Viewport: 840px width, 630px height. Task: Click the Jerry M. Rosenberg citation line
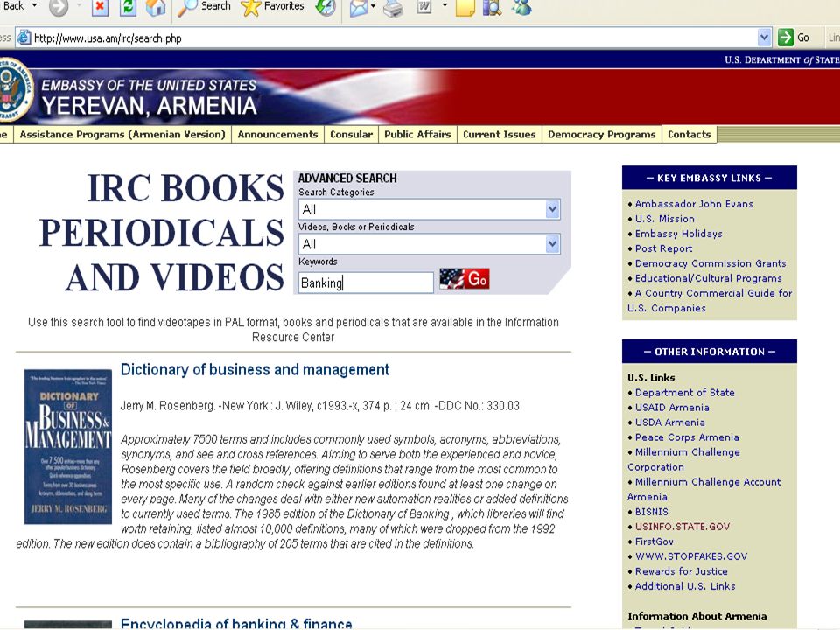point(320,406)
